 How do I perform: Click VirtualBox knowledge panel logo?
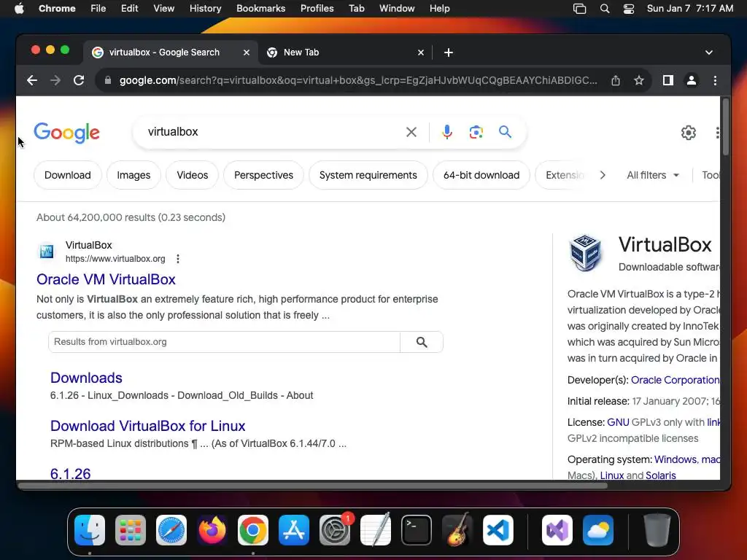tap(586, 253)
